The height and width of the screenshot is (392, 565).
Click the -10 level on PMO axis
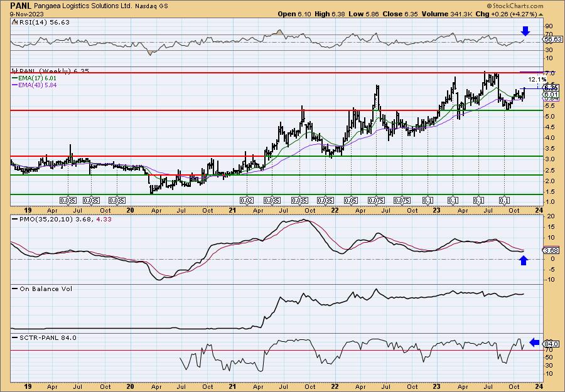click(x=550, y=280)
